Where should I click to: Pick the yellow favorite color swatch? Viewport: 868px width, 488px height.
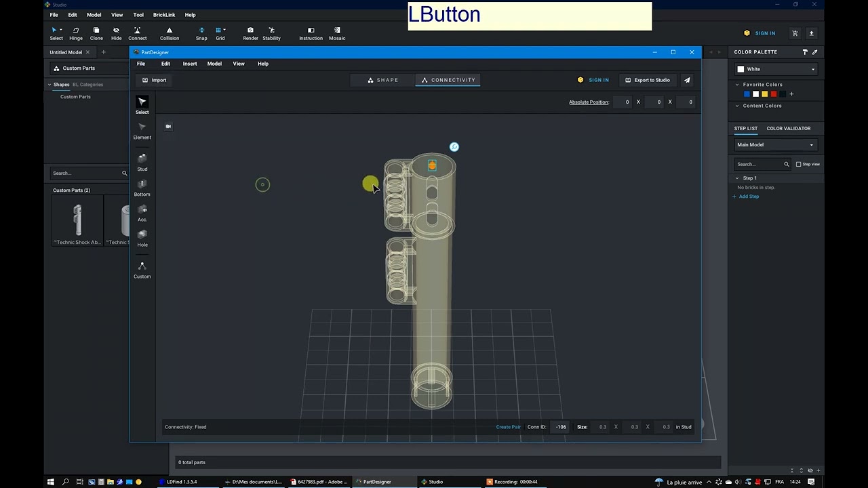pos(764,94)
